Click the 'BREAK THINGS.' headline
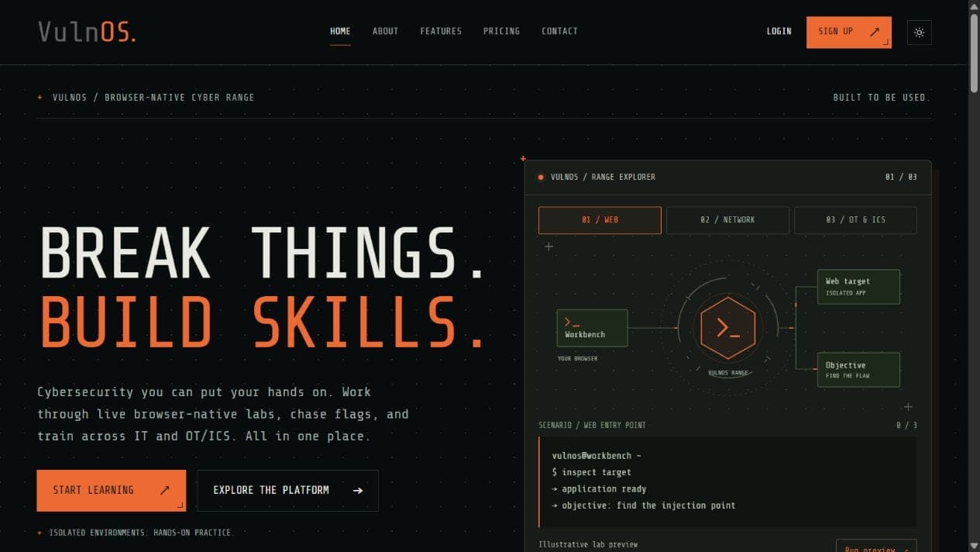The height and width of the screenshot is (552, 980). [x=262, y=253]
